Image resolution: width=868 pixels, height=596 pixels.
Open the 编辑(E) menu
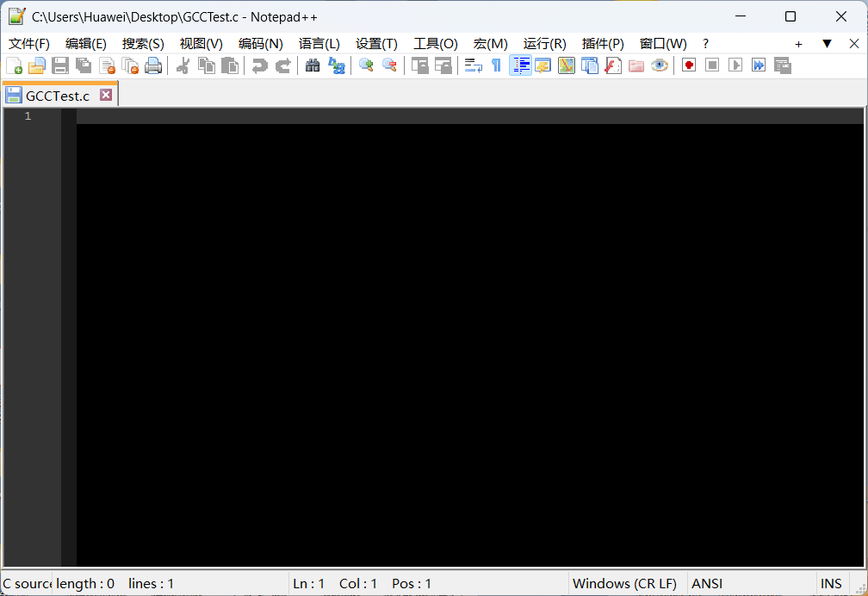click(x=86, y=44)
